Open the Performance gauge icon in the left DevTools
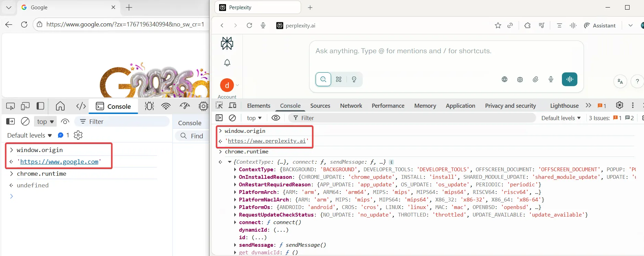The width and height of the screenshot is (644, 256). [x=185, y=106]
